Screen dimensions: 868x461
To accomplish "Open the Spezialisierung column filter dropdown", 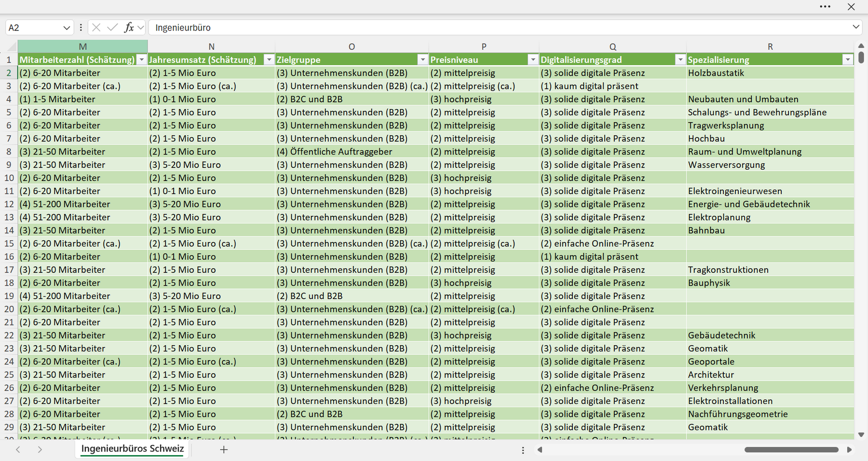I will (x=848, y=60).
